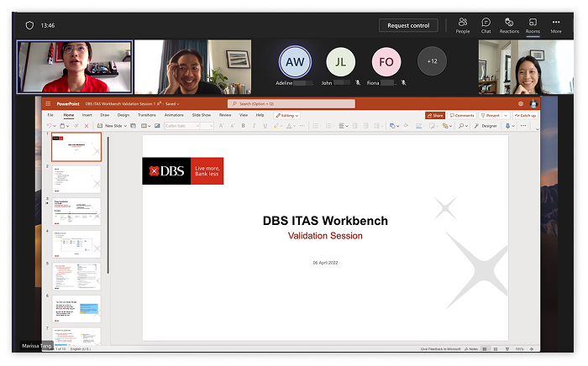This screenshot has height=366, width=588.
Task: Switch to the View tab
Action: [x=244, y=115]
